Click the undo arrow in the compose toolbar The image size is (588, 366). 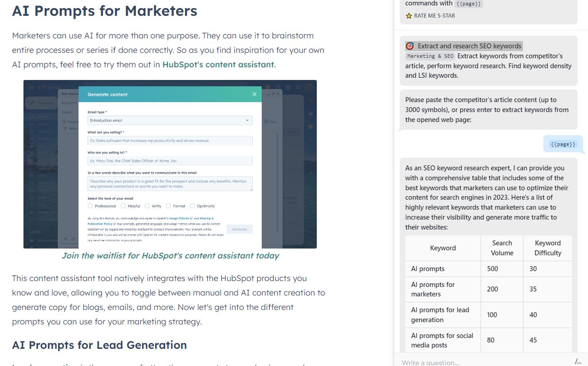[x=65, y=239]
